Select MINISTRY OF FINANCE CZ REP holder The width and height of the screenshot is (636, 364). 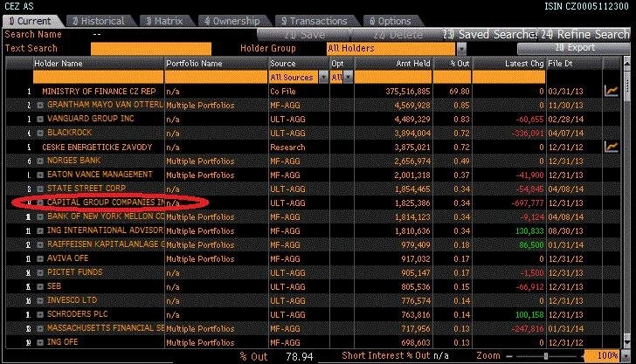point(99,92)
